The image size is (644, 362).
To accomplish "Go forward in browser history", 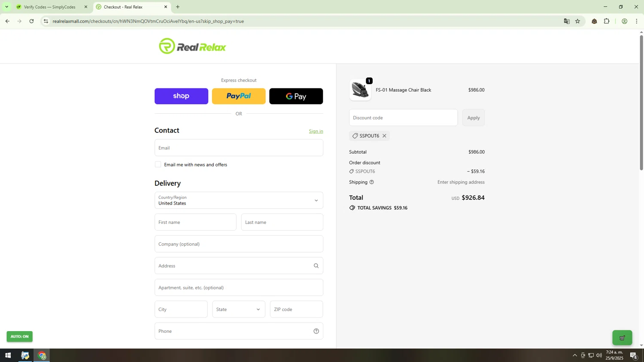I will pyautogui.click(x=19, y=21).
